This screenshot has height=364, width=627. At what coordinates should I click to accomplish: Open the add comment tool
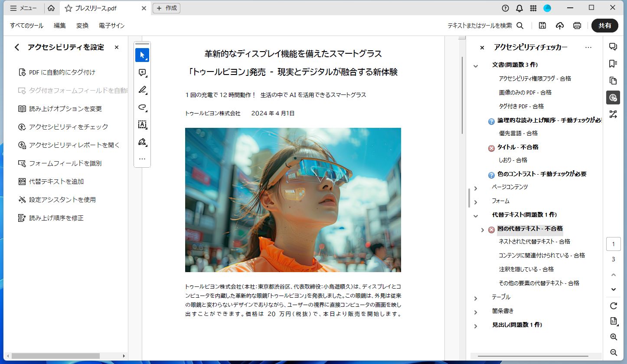coord(142,72)
